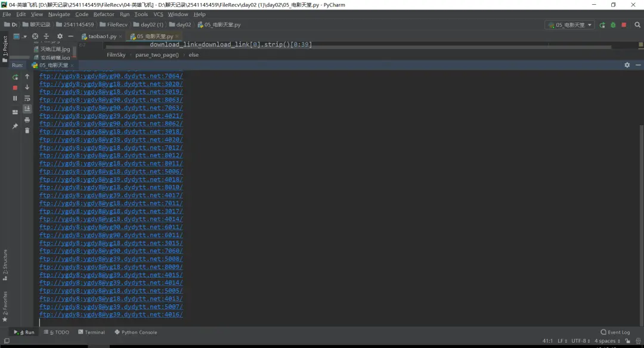Open the link ending in yg39.dydytt.net:4021/
Screen dimensions: 644x348
click(x=111, y=116)
